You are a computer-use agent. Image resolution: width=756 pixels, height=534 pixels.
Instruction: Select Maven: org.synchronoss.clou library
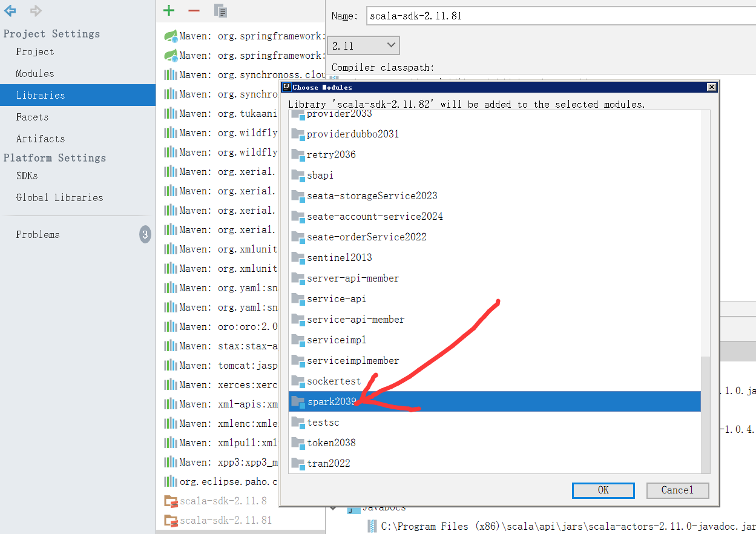click(244, 75)
